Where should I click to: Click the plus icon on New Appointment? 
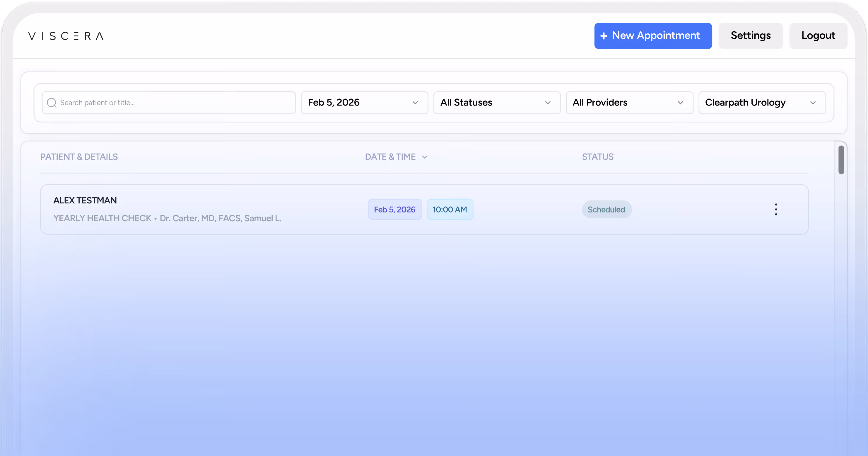tap(604, 36)
